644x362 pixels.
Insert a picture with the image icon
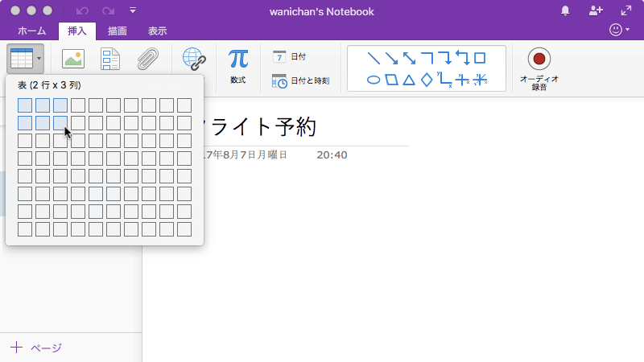73,59
